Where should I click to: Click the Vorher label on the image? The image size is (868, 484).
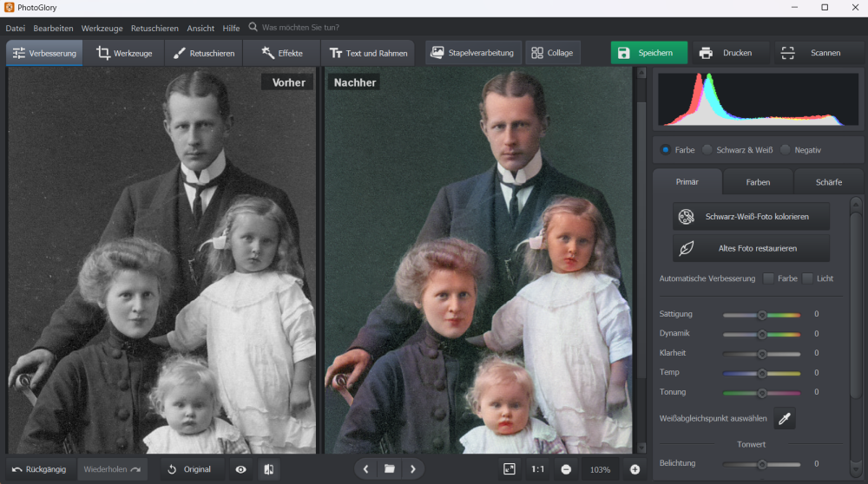point(288,82)
